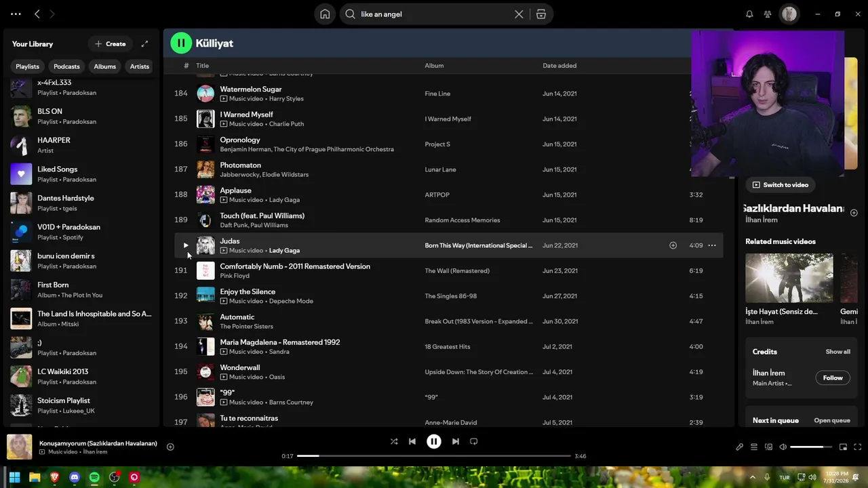Open the miniplayer
Viewport: 868px width, 488px height.
point(843,447)
